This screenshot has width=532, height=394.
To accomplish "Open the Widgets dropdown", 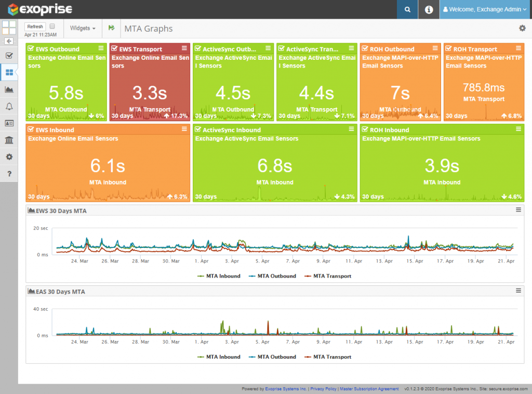I will pos(82,29).
